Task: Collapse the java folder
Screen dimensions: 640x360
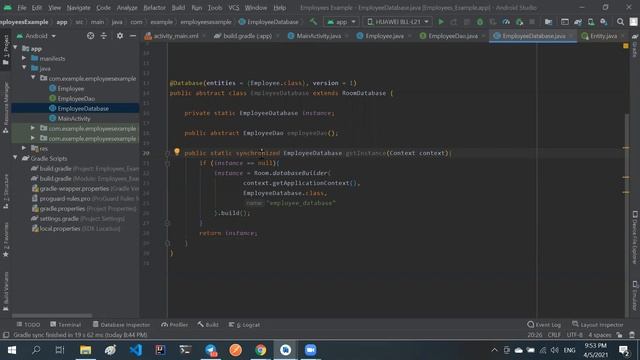Action: pos(24,68)
